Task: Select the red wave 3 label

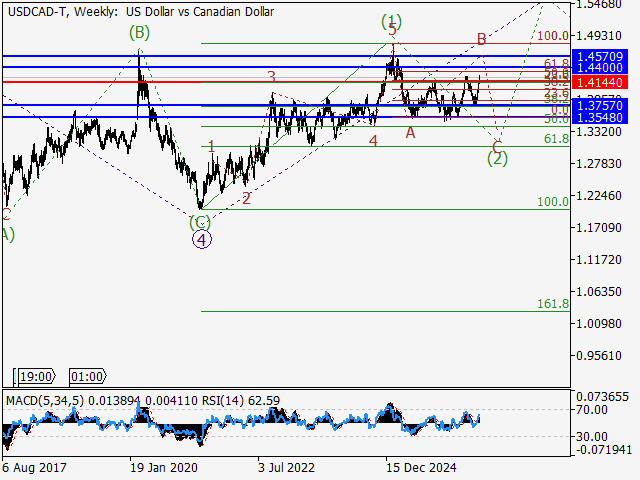Action: coord(272,76)
